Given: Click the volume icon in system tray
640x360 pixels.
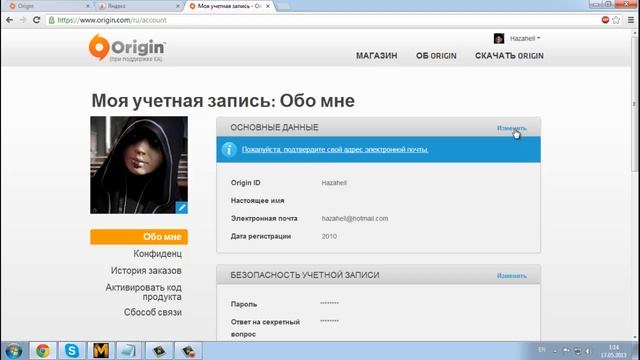Looking at the screenshot, I should (x=588, y=351).
